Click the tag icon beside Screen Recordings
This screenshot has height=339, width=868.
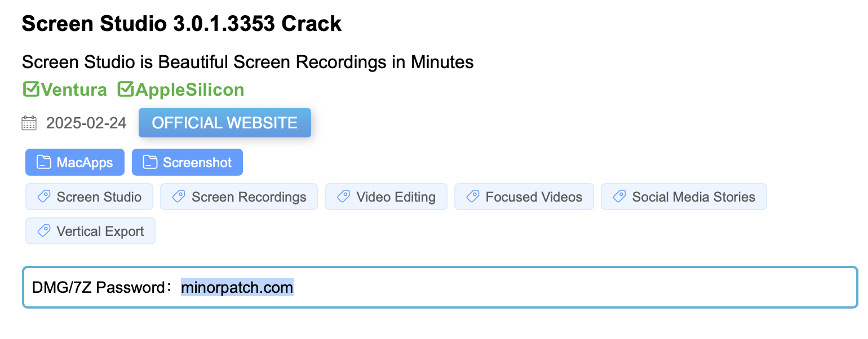pyautogui.click(x=178, y=197)
